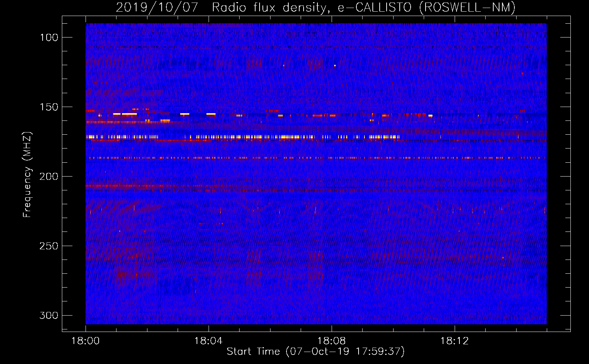Click the 300 frequency tick label
This screenshot has height=364, width=589.
coord(49,315)
